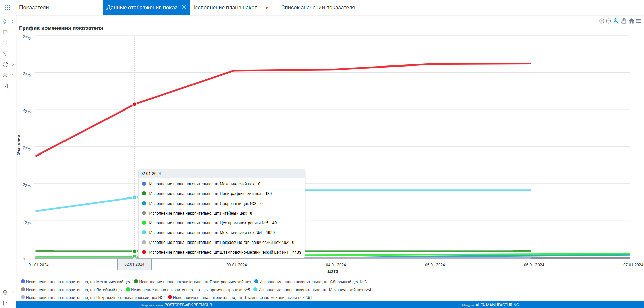Click the '06.01.2024' date axis label
Viewport: 644px width, 308px height.
coord(534,265)
